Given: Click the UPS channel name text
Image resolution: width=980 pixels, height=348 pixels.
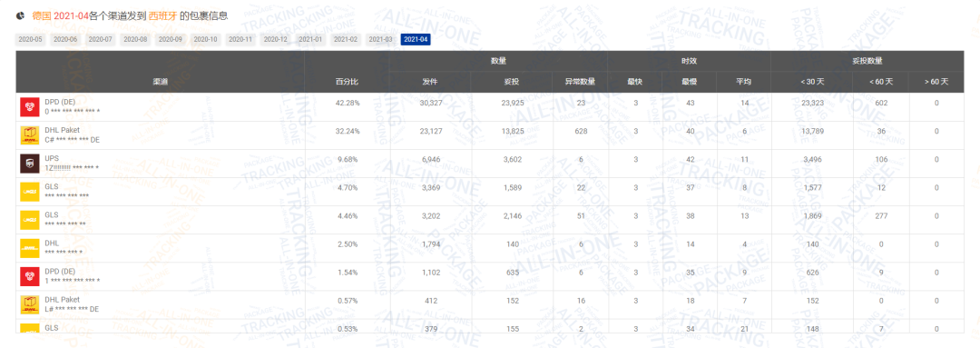Looking at the screenshot, I should (x=52, y=158).
